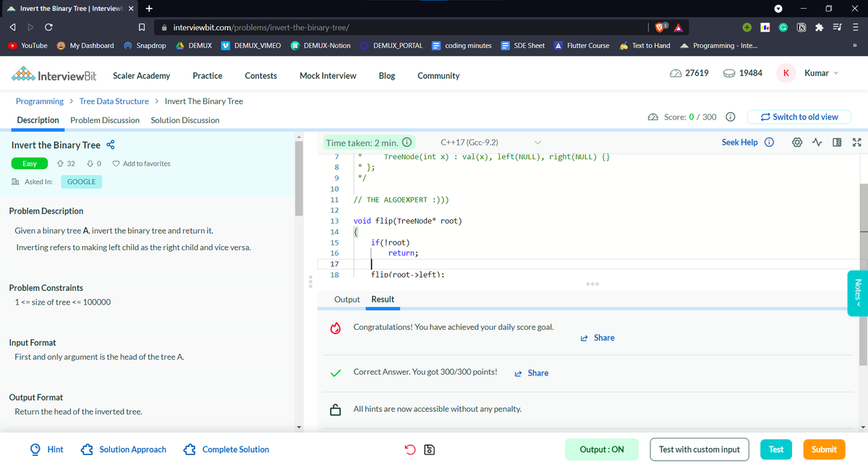This screenshot has height=466, width=868.
Task: Click the green plus extension icon
Action: [x=746, y=28]
